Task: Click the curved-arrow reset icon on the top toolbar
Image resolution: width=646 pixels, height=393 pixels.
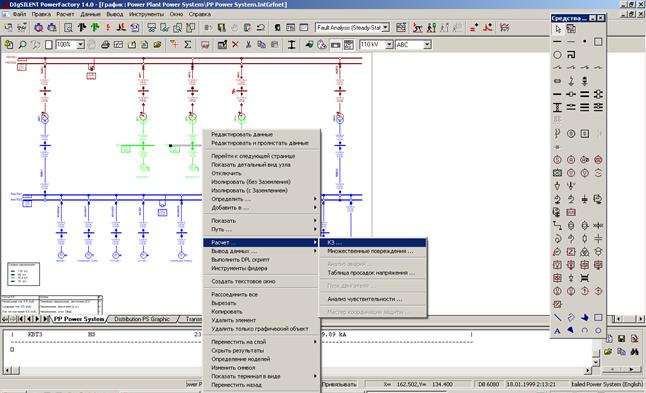Action: pos(260,28)
